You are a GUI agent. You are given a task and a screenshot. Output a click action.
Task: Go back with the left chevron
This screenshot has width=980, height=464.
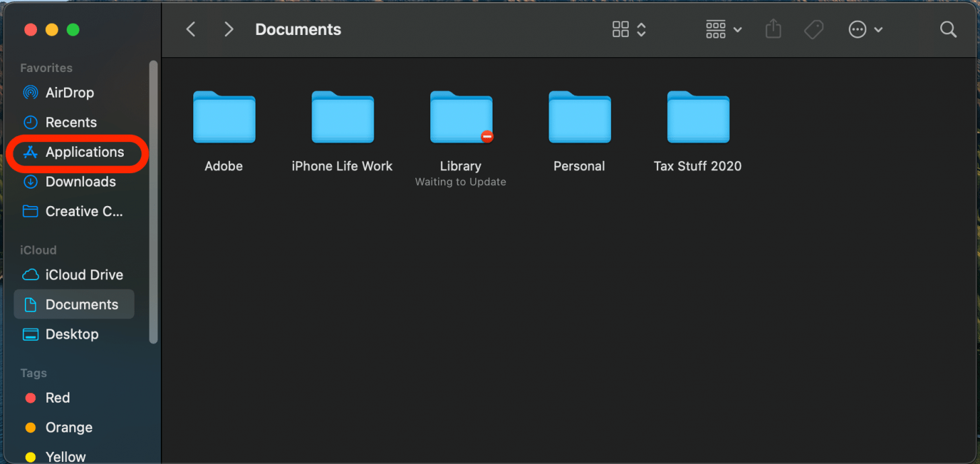click(191, 29)
